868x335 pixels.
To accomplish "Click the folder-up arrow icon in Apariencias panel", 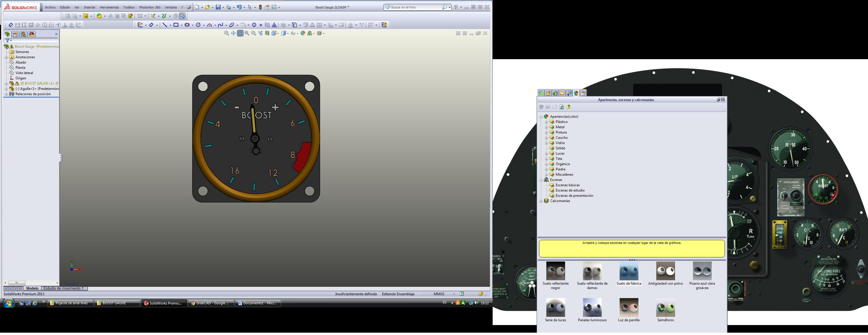I will point(568,107).
